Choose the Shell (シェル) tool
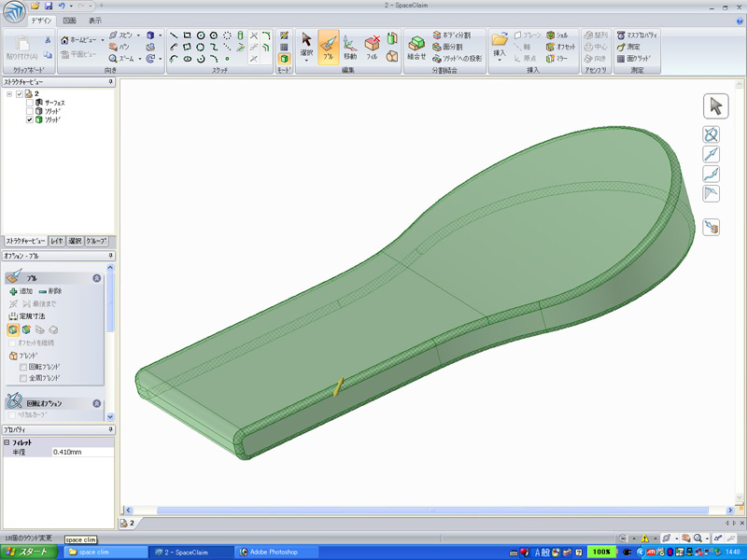This screenshot has width=747, height=560. point(557,35)
